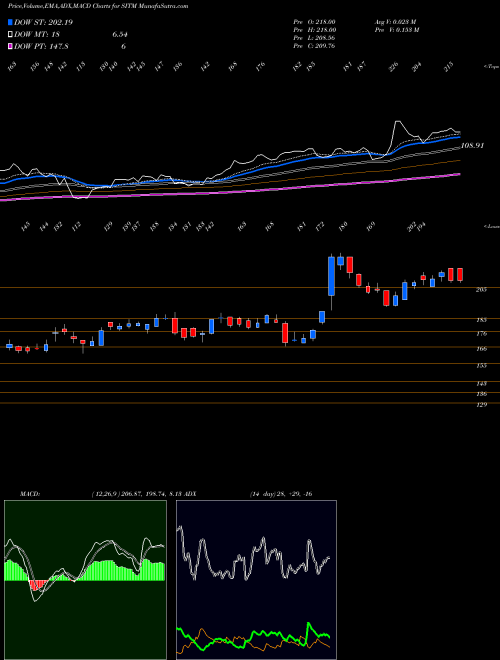The width and height of the screenshot is (500, 660).
Task: Click the ADX '(14 day) 28, +29, -16' text
Action: [281, 494]
